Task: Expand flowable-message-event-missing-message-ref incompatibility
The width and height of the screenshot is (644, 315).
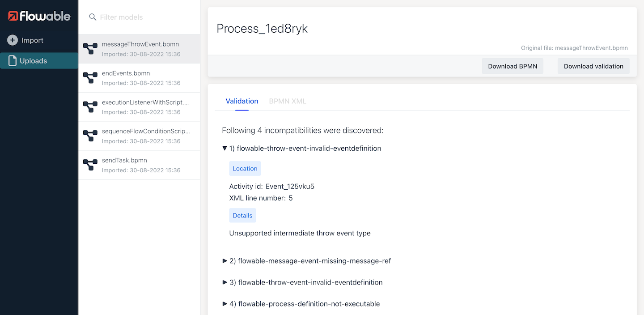Action: (x=225, y=261)
